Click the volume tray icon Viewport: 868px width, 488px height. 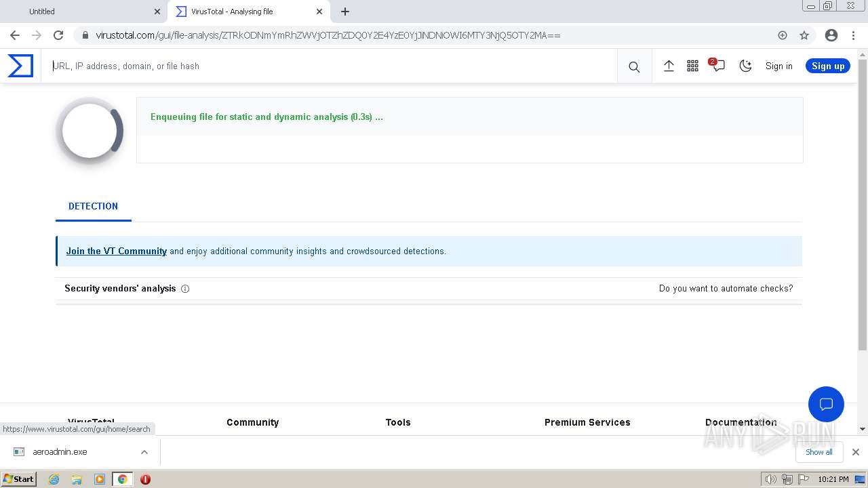770,479
